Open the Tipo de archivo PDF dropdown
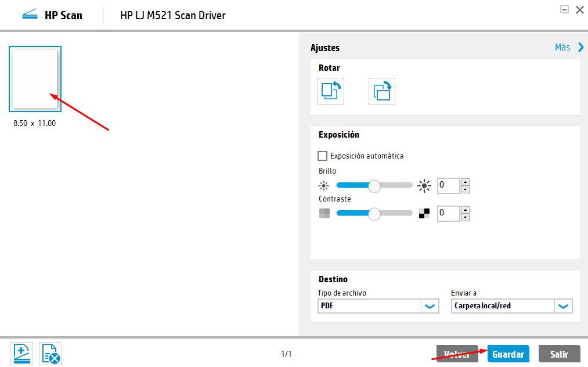Viewport: 588px width, 367px height. pos(378,306)
